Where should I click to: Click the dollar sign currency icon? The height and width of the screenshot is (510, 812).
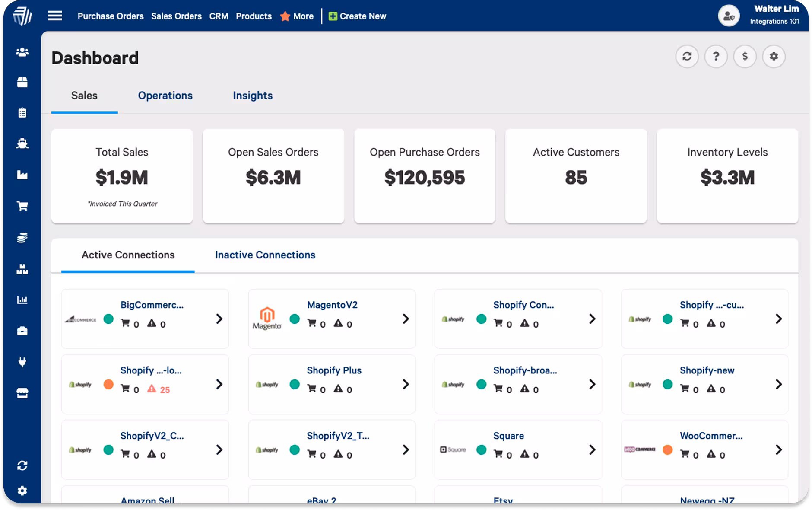[x=745, y=56]
